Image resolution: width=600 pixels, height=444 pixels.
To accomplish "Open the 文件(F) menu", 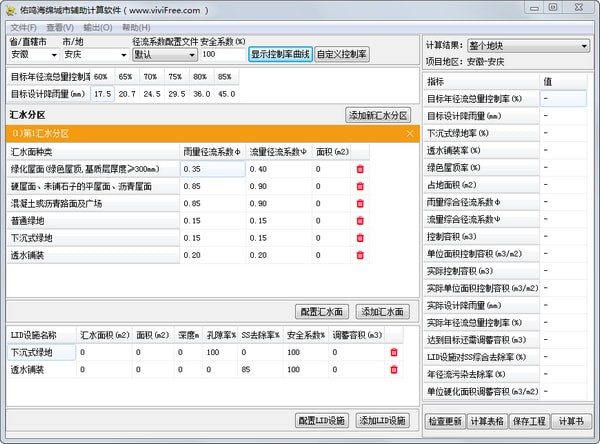I will coord(23,28).
